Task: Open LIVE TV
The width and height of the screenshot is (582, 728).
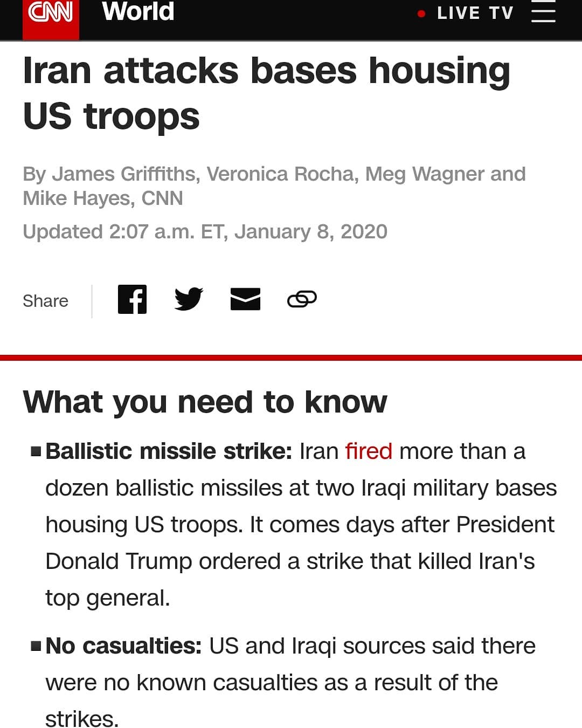Action: pyautogui.click(x=475, y=13)
